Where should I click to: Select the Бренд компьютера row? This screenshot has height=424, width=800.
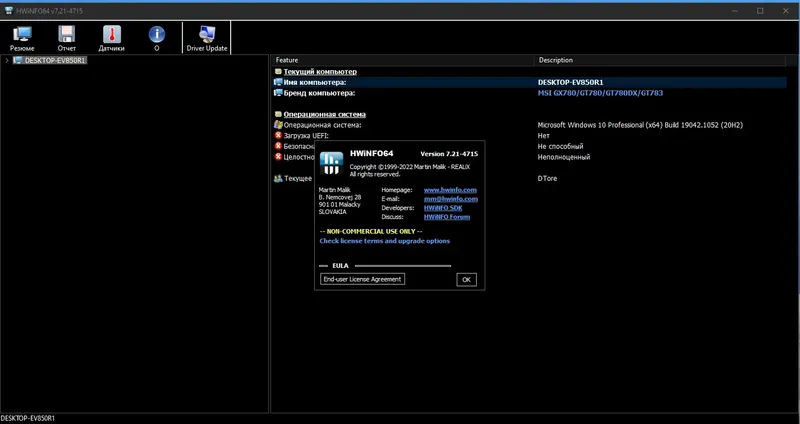pos(530,93)
